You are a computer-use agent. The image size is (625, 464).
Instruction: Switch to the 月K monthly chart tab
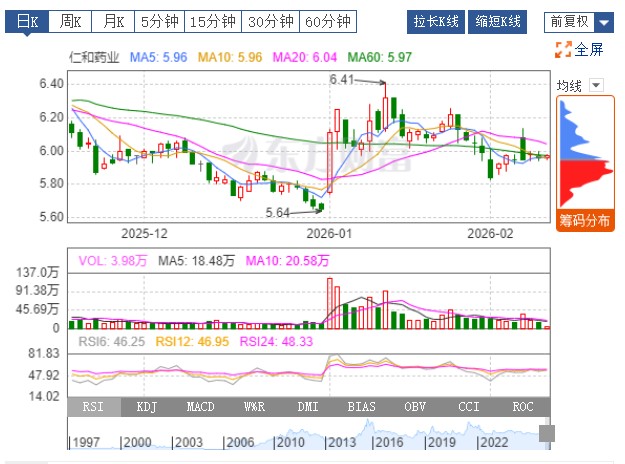[x=113, y=22]
